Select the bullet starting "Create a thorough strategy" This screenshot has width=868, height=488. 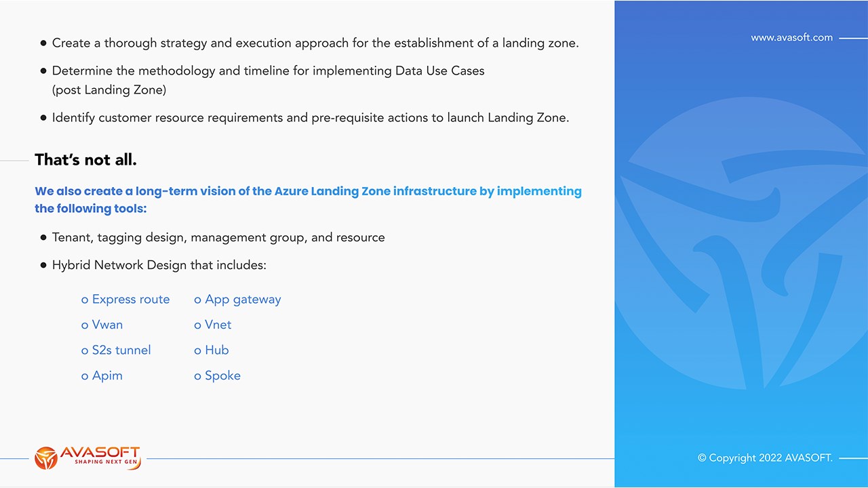pyautogui.click(x=310, y=43)
